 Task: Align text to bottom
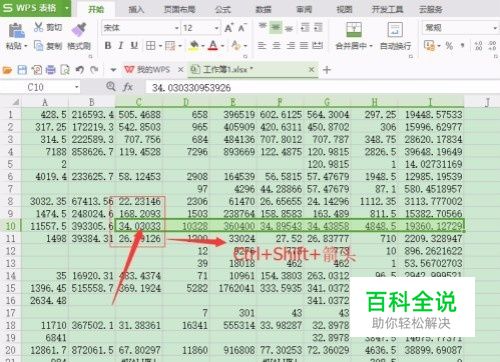289,28
